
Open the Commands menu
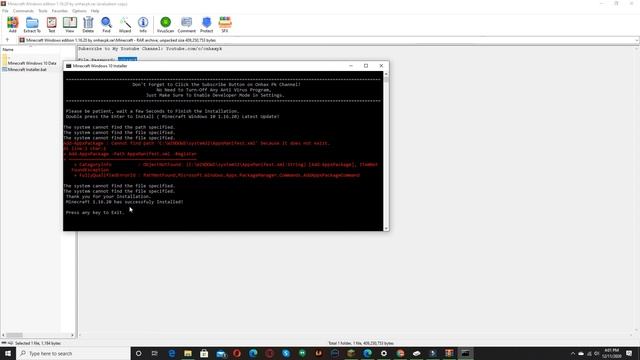[x=23, y=11]
